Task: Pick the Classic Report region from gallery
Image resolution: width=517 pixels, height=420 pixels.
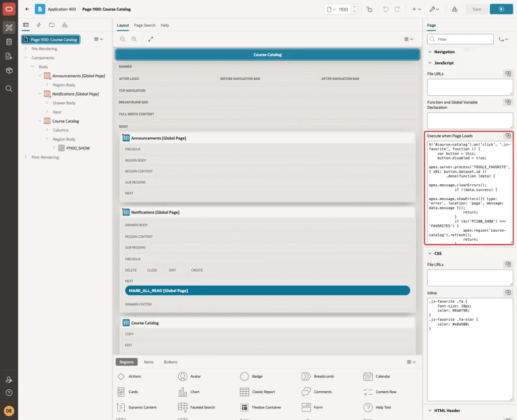Action: pyautogui.click(x=257, y=392)
